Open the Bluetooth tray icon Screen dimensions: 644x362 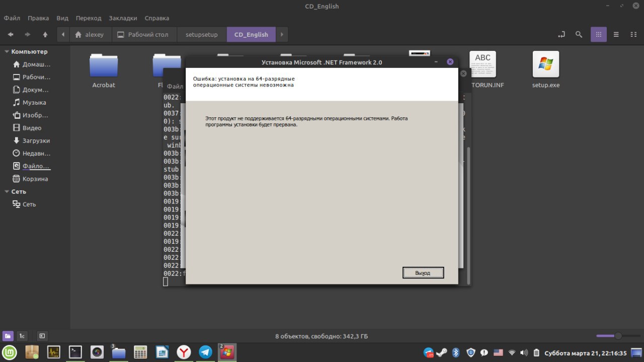(x=456, y=352)
